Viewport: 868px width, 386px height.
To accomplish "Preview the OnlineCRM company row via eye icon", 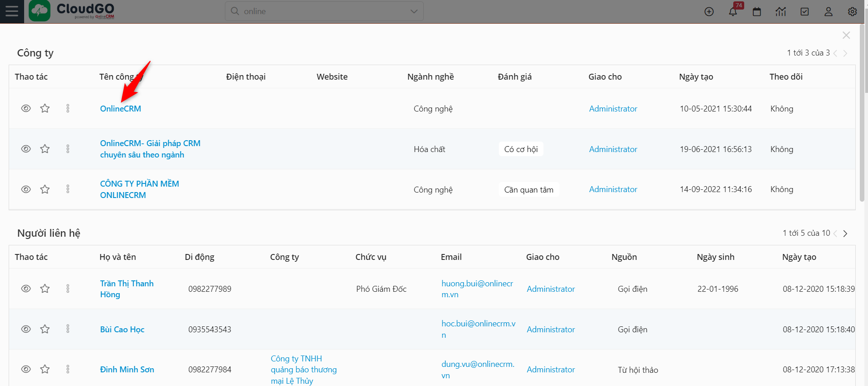I will [x=26, y=108].
